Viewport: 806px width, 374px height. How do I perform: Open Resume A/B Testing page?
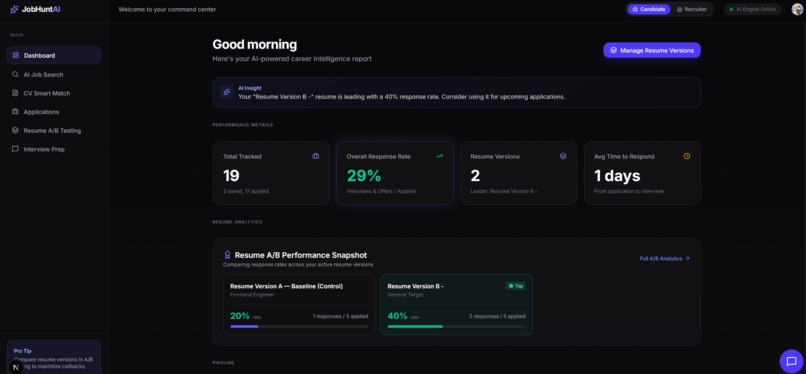tap(54, 130)
